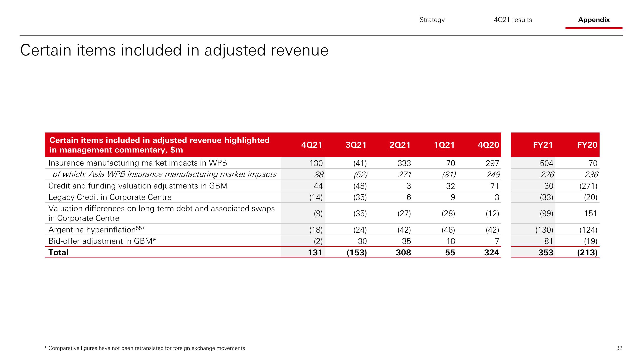The height and width of the screenshot is (362, 644).
Task: Open the 4Q21 results section tab
Action: (513, 20)
